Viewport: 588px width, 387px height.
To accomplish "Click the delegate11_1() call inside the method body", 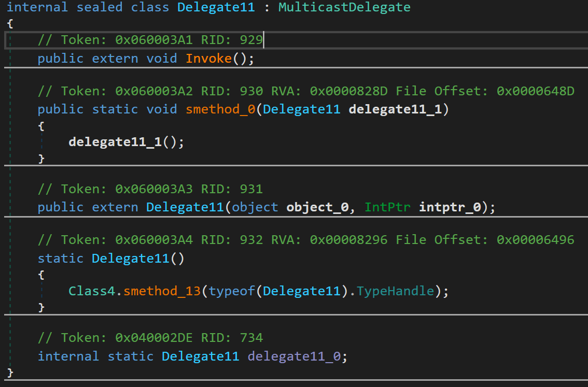I will point(115,142).
